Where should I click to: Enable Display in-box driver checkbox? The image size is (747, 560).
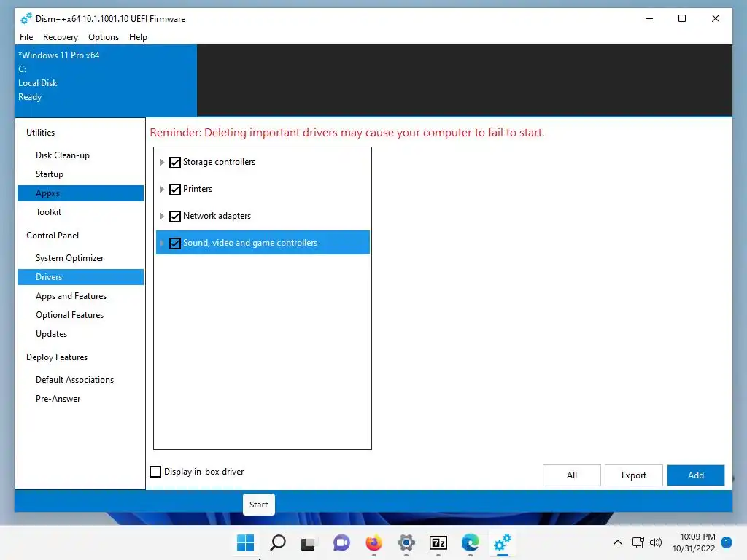click(155, 472)
